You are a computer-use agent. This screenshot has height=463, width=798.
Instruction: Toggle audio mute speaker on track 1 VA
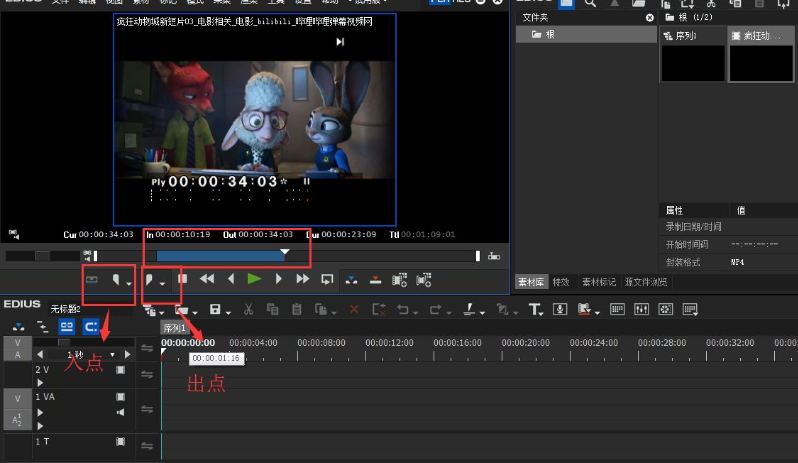click(120, 411)
